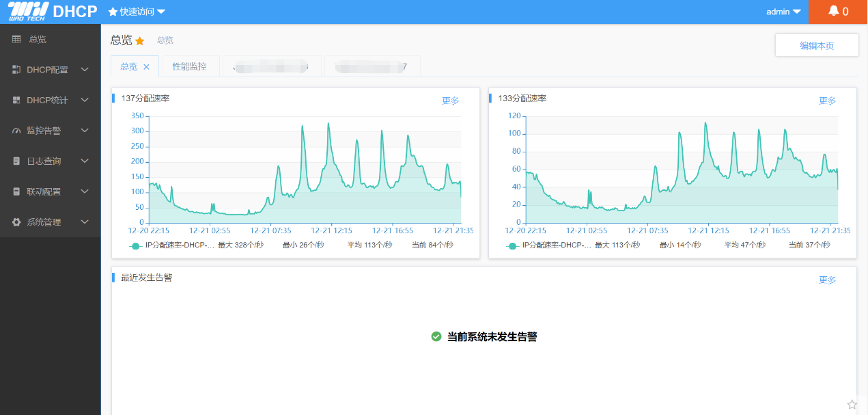The image size is (868, 415).
Task: Click the DHCP统计 sidebar icon
Action: tap(16, 101)
